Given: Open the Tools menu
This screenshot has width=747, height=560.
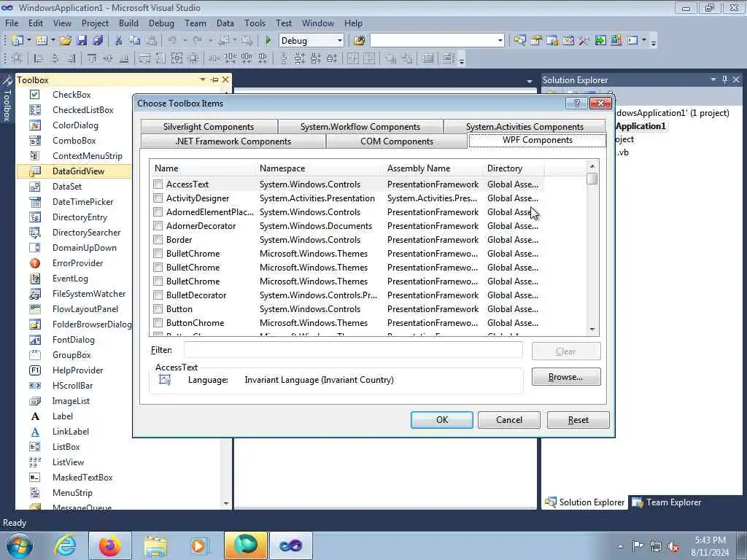Looking at the screenshot, I should (255, 23).
